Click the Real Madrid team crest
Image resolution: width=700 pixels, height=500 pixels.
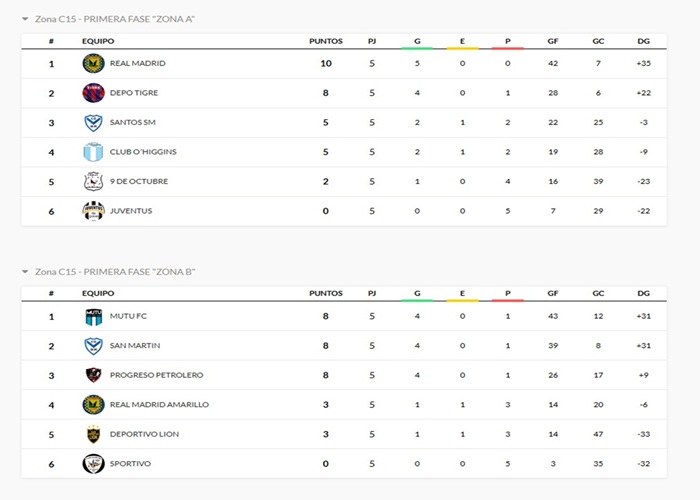click(93, 63)
